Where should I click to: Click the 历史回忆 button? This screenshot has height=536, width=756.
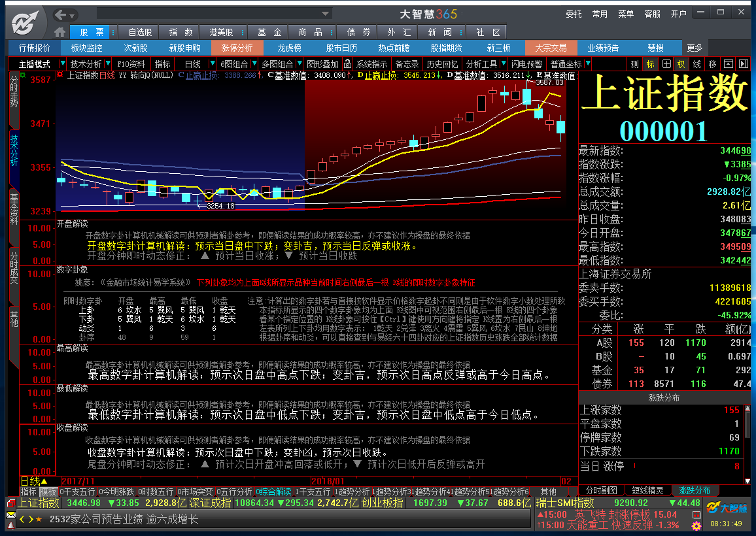[x=442, y=63]
